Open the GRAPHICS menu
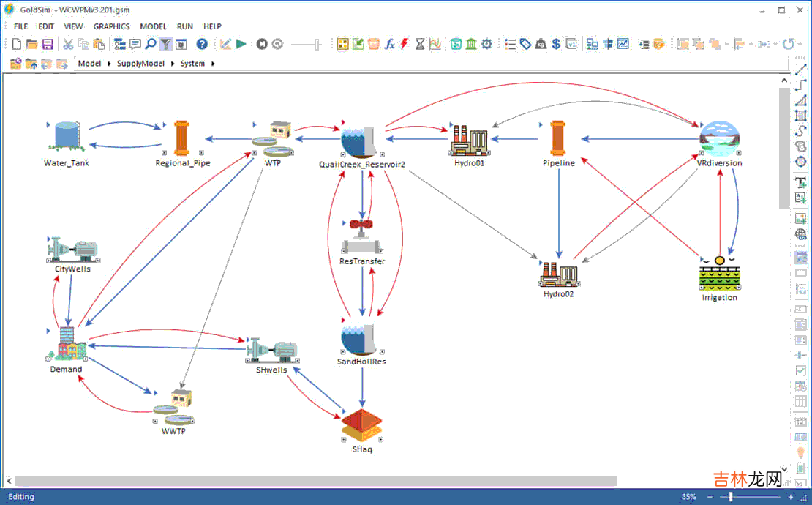This screenshot has height=505, width=812. (x=111, y=26)
